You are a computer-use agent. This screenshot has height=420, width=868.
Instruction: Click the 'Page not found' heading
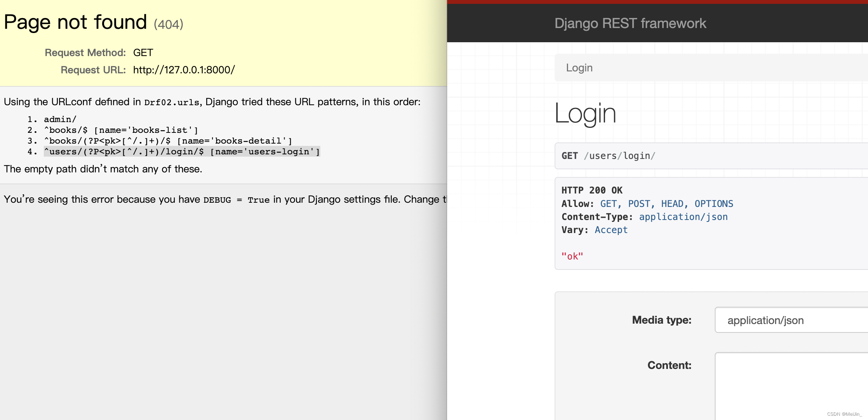click(75, 22)
